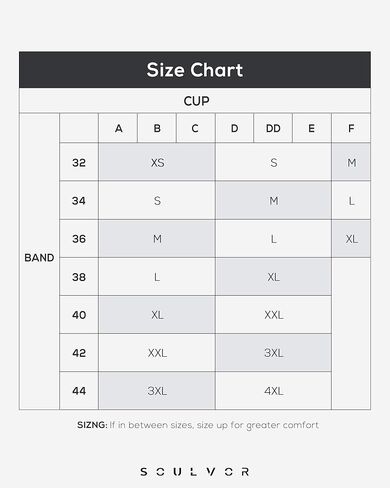Viewport: 390px width, 488px height.
Task: Click the 3XL cell in band 42
Action: click(273, 353)
